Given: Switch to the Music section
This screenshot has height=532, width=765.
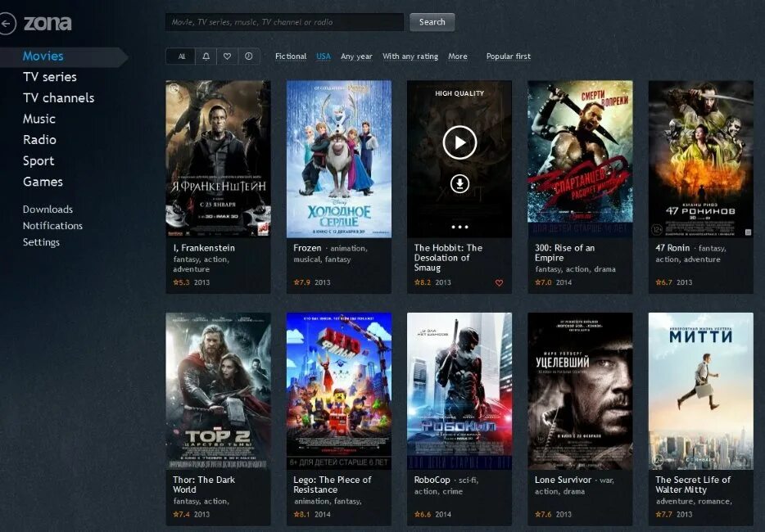Looking at the screenshot, I should (39, 119).
